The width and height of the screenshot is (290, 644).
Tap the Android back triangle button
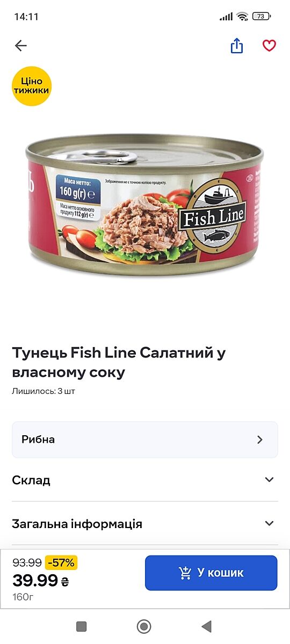tap(206, 626)
